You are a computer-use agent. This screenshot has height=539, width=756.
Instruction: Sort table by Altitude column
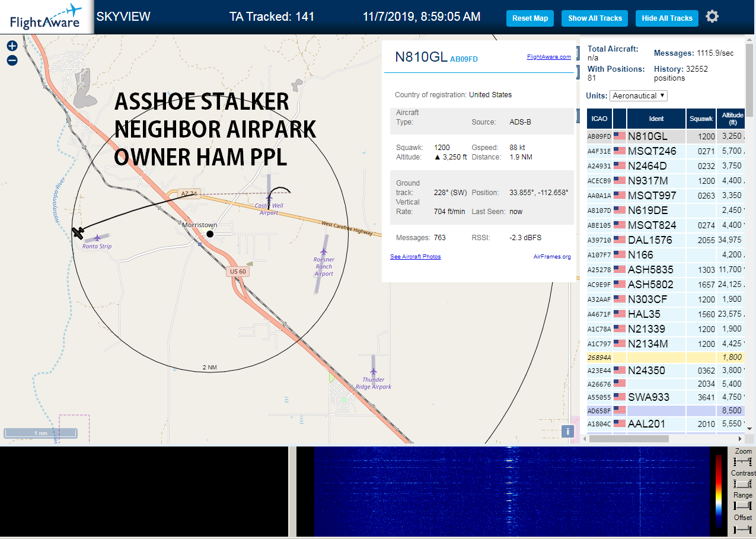pyautogui.click(x=732, y=119)
